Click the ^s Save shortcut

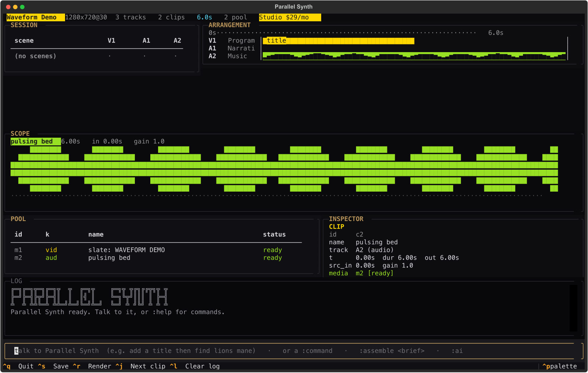[53, 366]
